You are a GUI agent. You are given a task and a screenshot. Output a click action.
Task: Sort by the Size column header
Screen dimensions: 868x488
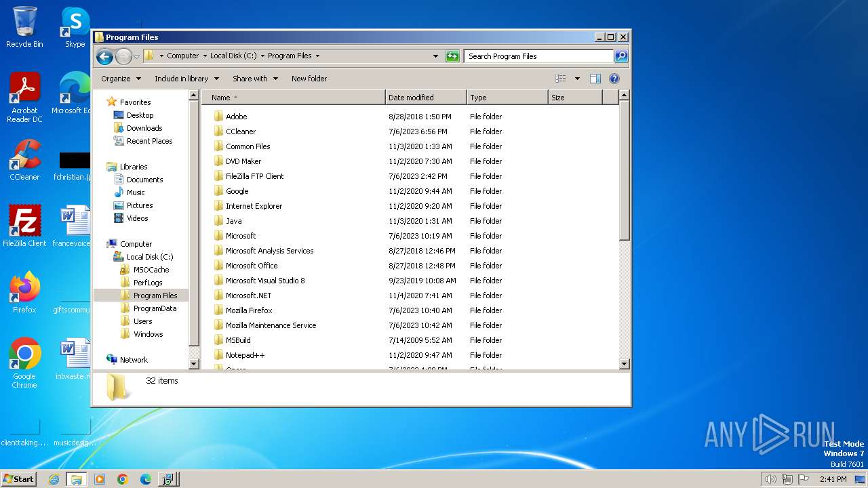point(575,98)
